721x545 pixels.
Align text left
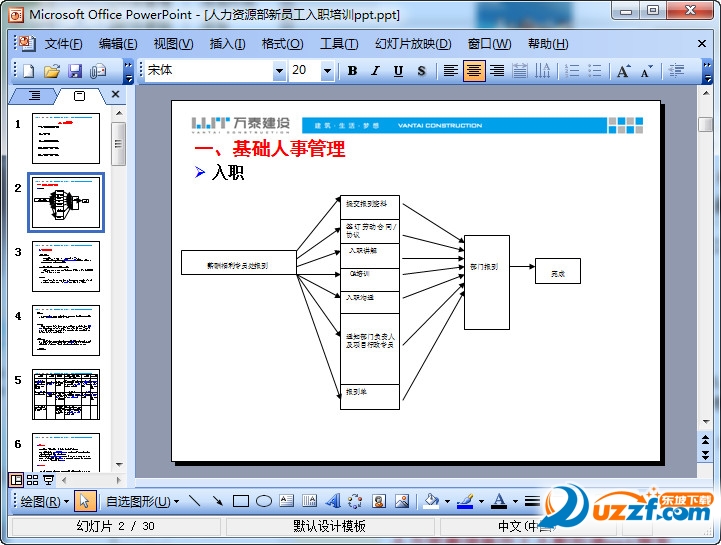pyautogui.click(x=451, y=71)
